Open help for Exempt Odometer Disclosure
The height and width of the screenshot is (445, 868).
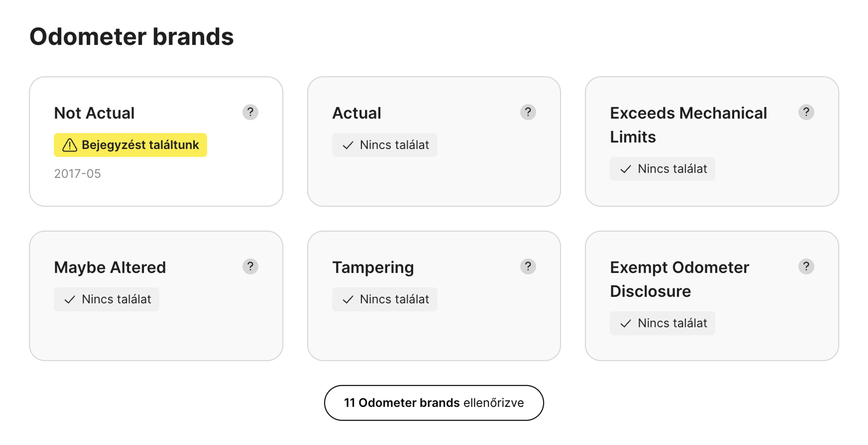coord(806,266)
